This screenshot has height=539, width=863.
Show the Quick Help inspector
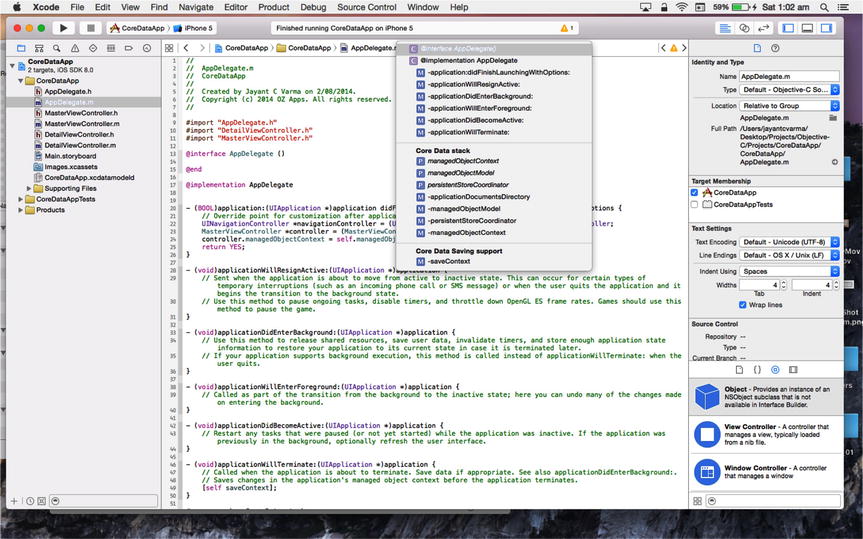pos(775,48)
